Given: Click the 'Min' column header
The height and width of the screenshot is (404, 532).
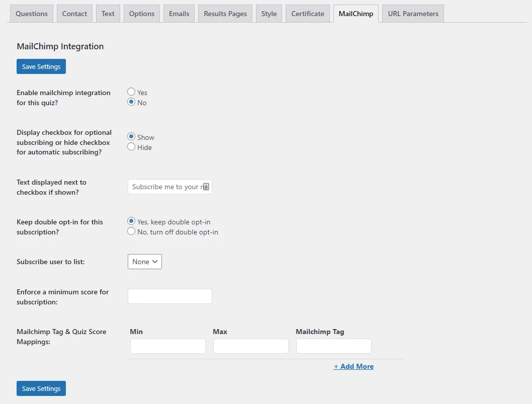Looking at the screenshot, I should [x=136, y=332].
